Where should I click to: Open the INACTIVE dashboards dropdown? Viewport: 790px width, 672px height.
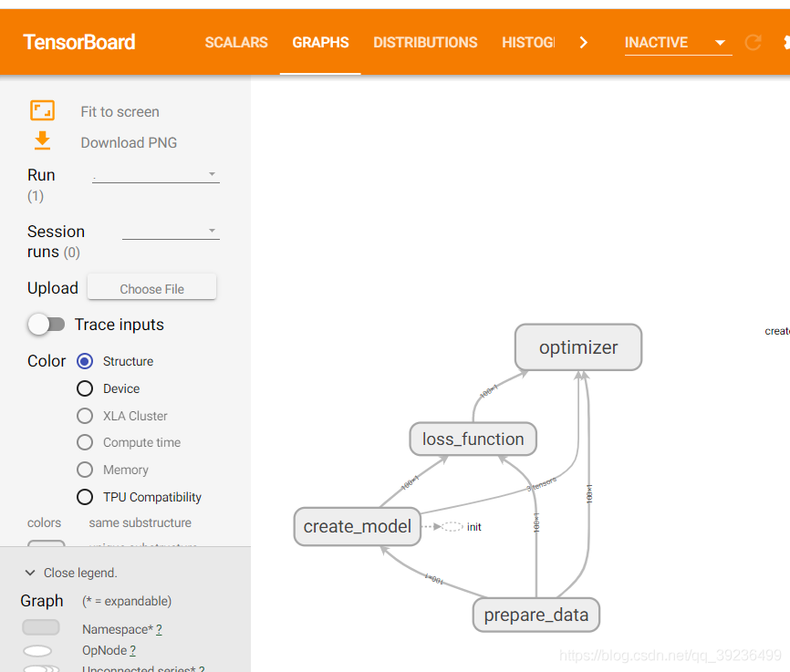click(678, 42)
